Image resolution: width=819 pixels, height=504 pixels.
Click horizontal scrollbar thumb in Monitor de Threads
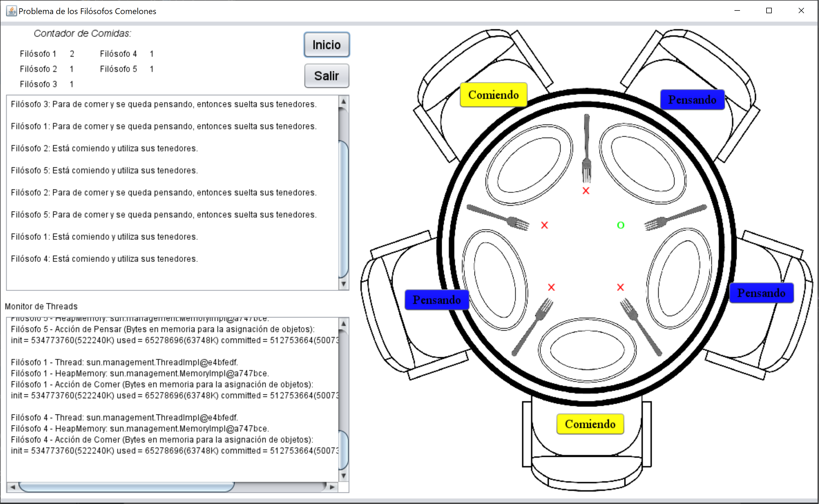tap(127, 487)
